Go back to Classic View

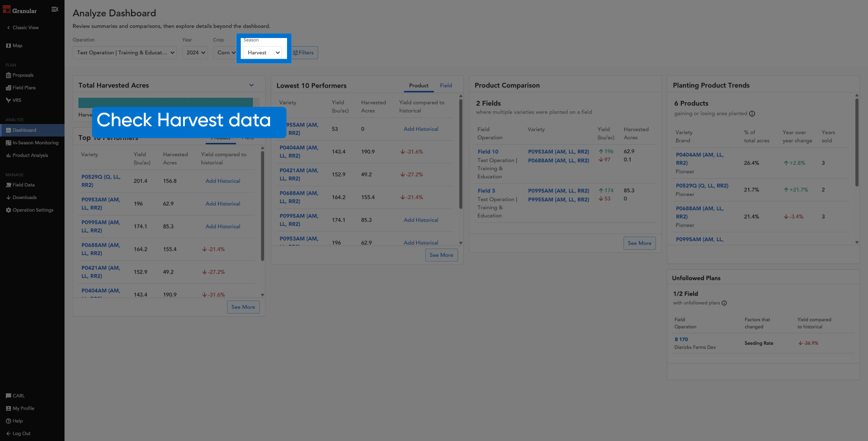click(23, 28)
